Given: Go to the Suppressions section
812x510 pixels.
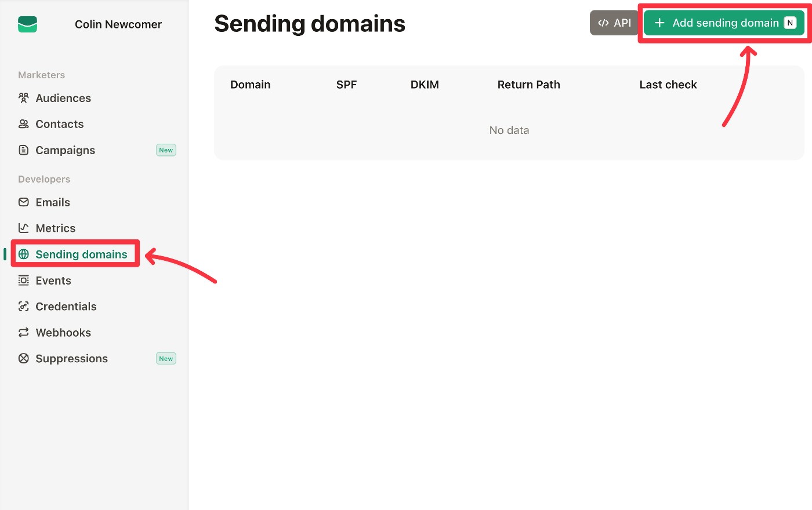Looking at the screenshot, I should [71, 359].
